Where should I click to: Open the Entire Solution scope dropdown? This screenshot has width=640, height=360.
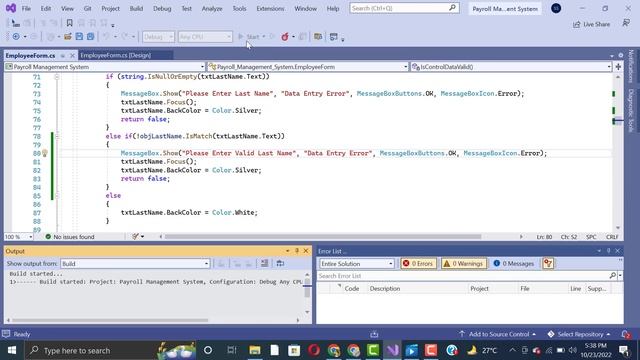357,264
